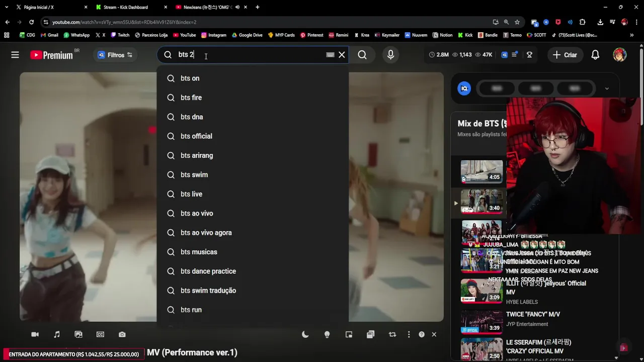The width and height of the screenshot is (644, 362).
Task: Click the JYP Entertainment channel name
Action: click(x=527, y=324)
